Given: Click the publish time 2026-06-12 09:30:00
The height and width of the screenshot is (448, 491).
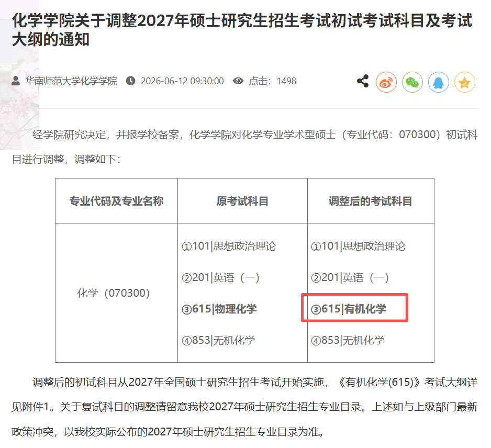Looking at the screenshot, I should point(182,81).
